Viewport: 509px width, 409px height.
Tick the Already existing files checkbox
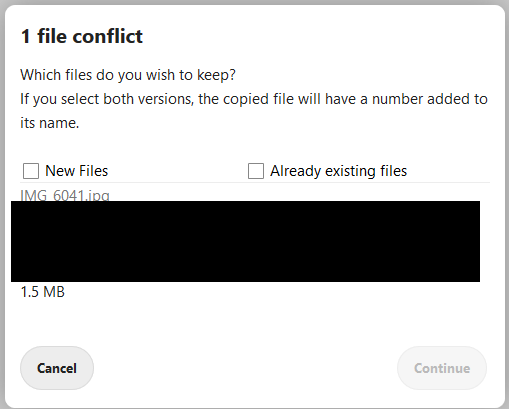tap(256, 171)
